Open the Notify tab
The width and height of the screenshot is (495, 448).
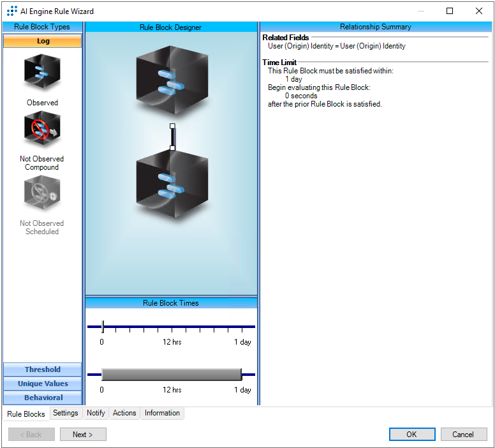pyautogui.click(x=96, y=413)
